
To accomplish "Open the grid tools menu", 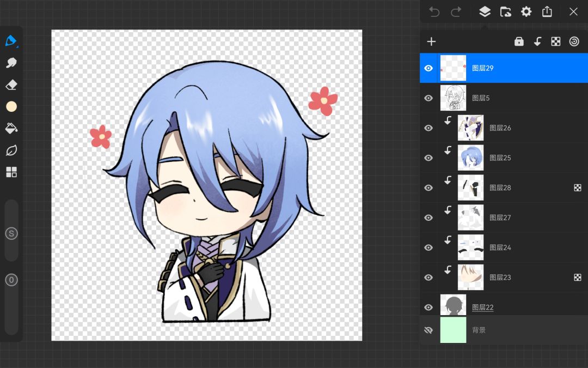I will (11, 172).
